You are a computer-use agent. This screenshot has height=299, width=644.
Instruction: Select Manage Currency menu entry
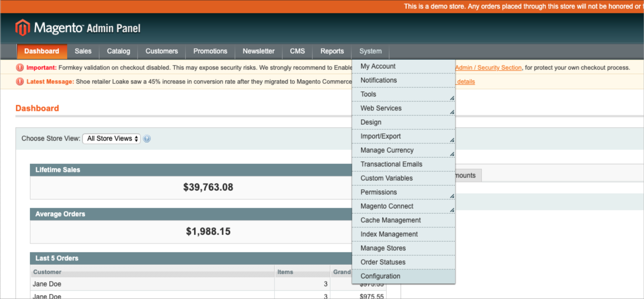tap(404, 150)
